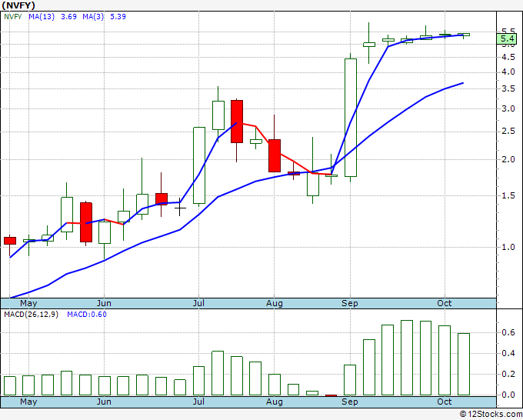Viewport: 523px width, 420px height.
Task: Click the 0.0 MACD axis label
Action: click(x=508, y=395)
